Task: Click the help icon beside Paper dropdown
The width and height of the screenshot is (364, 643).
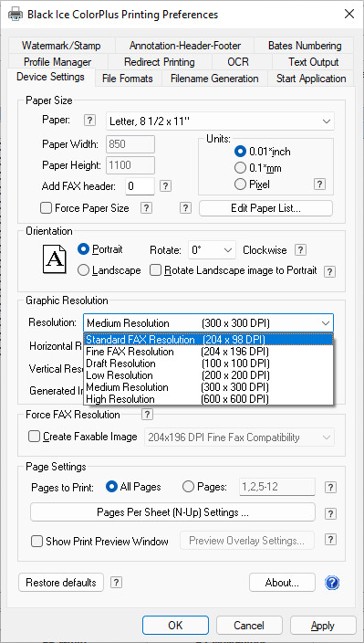Action: pos(89,121)
